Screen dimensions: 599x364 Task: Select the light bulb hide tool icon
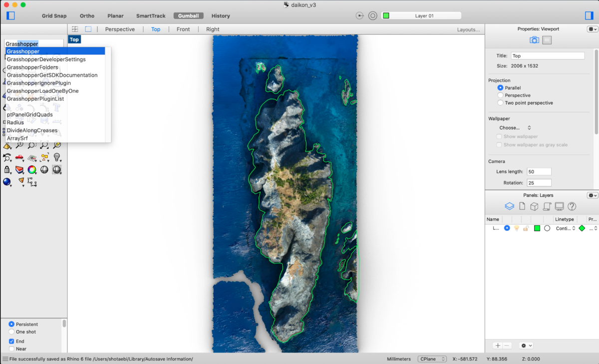pyautogui.click(x=57, y=158)
